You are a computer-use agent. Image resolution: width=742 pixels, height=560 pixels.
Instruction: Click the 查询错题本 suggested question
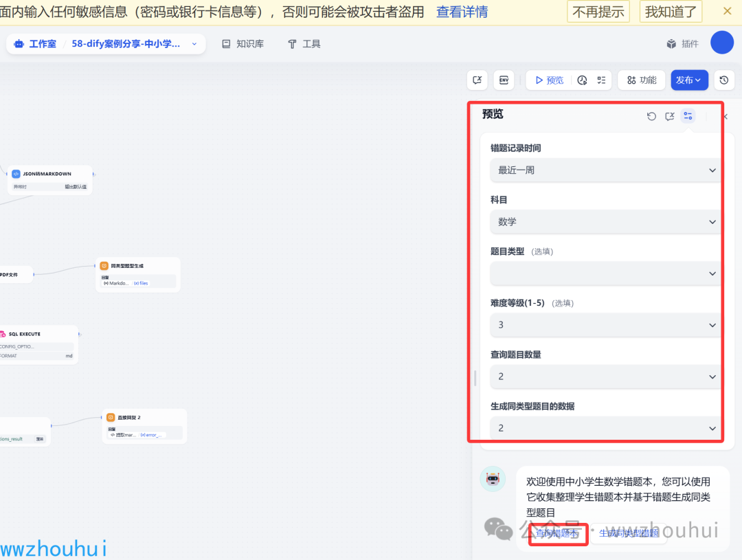pos(557,533)
